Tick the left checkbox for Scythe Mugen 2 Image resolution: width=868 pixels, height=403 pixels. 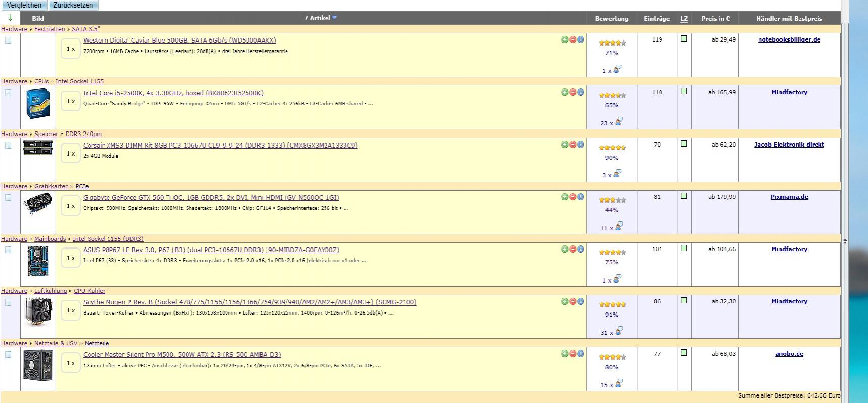8,302
